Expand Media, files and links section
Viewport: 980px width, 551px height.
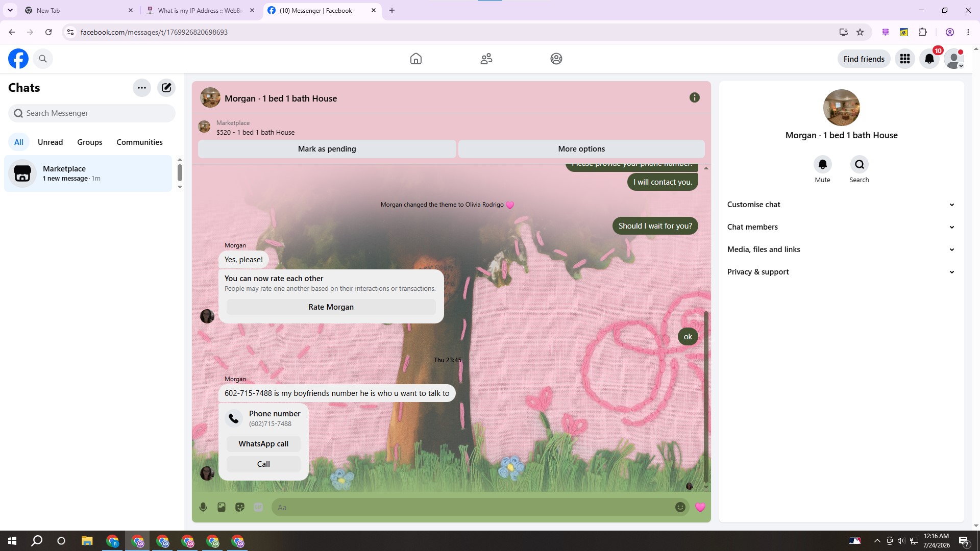[x=842, y=249]
